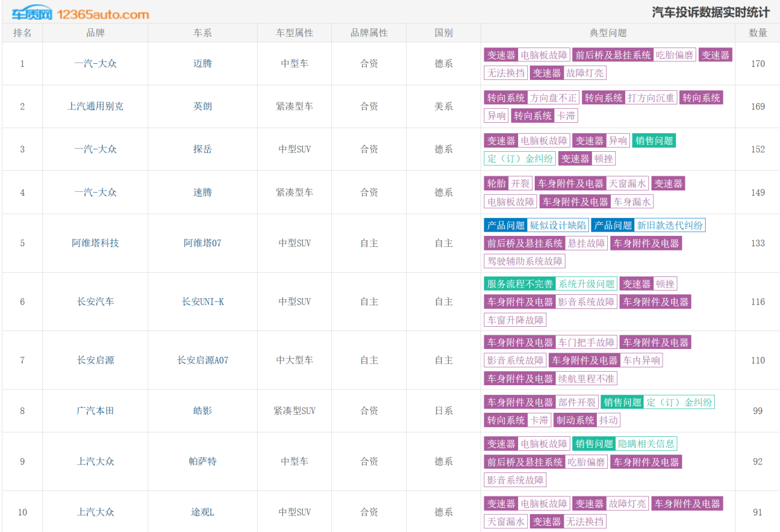Open the 广汽本田 brand link
The width and height of the screenshot is (780, 532).
[95, 410]
